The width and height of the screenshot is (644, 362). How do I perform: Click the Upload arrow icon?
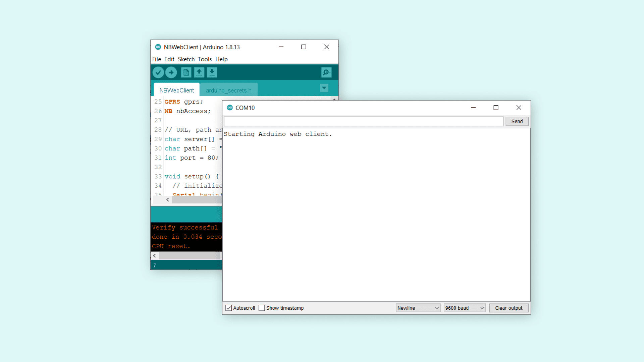point(171,72)
